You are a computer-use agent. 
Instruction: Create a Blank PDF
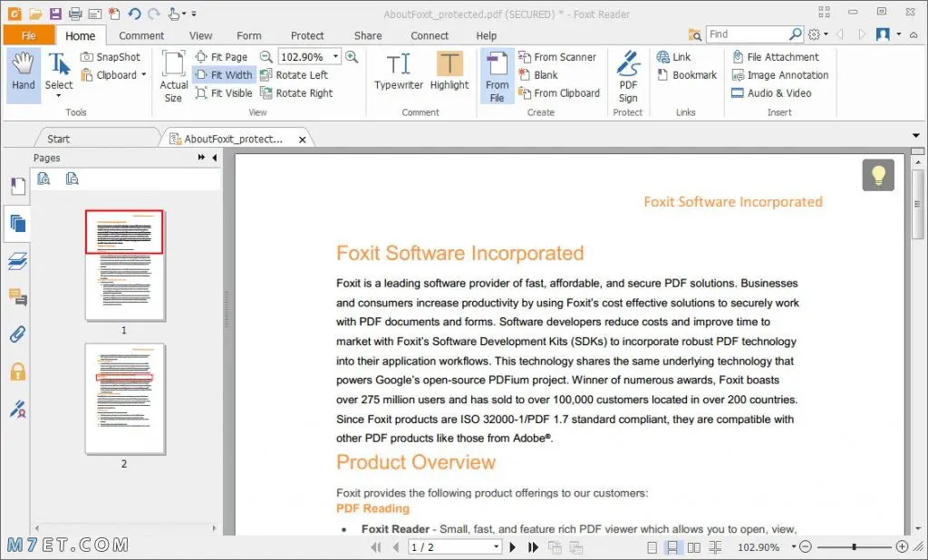[538, 75]
